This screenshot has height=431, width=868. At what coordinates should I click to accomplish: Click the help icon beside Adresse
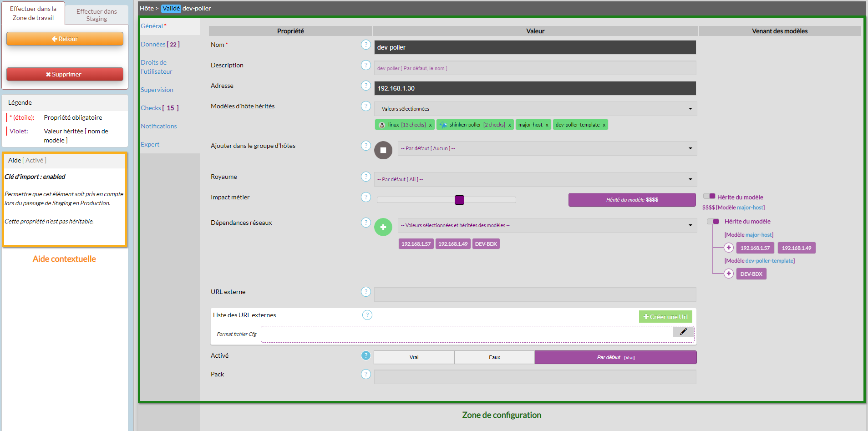click(365, 86)
